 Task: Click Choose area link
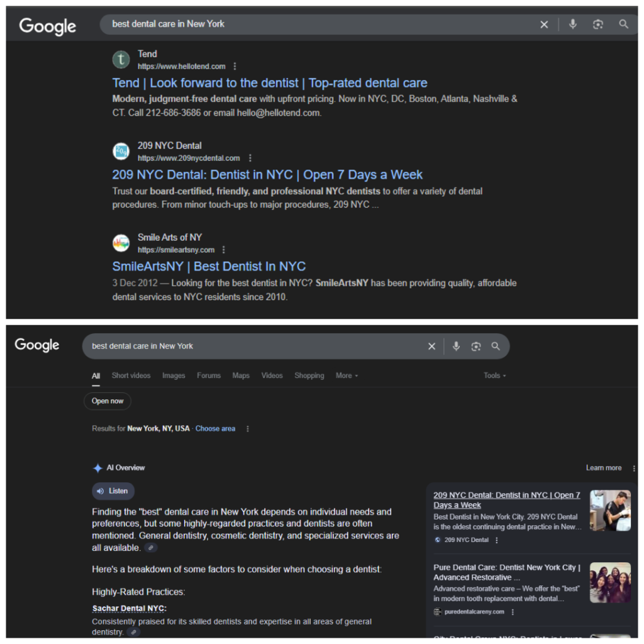215,428
